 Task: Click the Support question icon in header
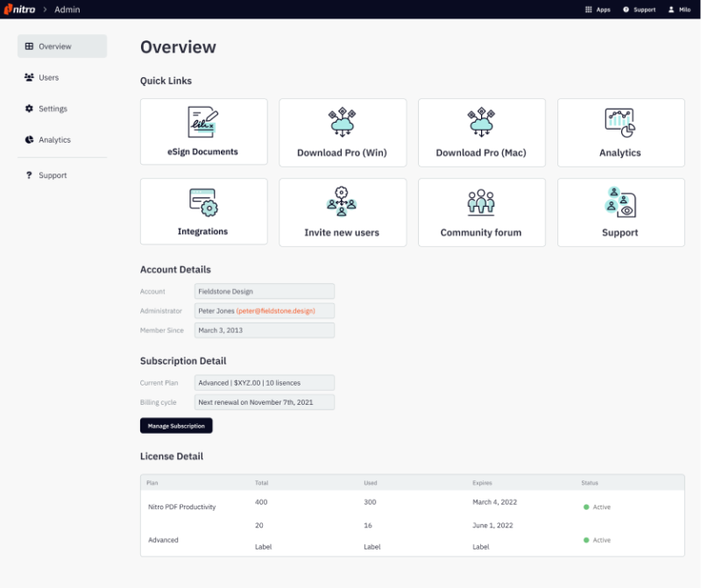(x=626, y=10)
